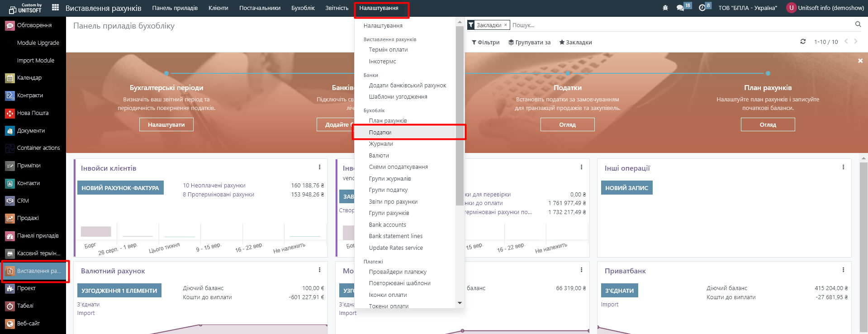Open the Календар app in sidebar
The height and width of the screenshot is (334, 868).
tap(29, 78)
